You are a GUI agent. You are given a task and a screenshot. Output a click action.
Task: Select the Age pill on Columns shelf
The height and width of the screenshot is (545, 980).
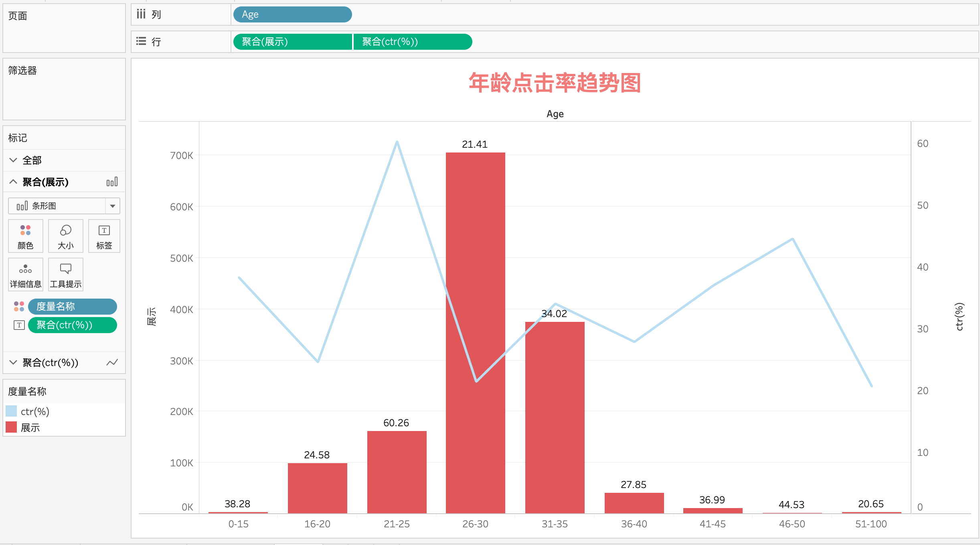click(x=293, y=14)
